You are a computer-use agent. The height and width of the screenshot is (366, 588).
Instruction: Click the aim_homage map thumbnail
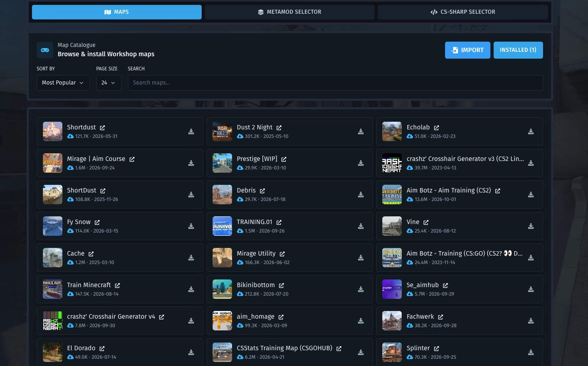[x=222, y=321]
